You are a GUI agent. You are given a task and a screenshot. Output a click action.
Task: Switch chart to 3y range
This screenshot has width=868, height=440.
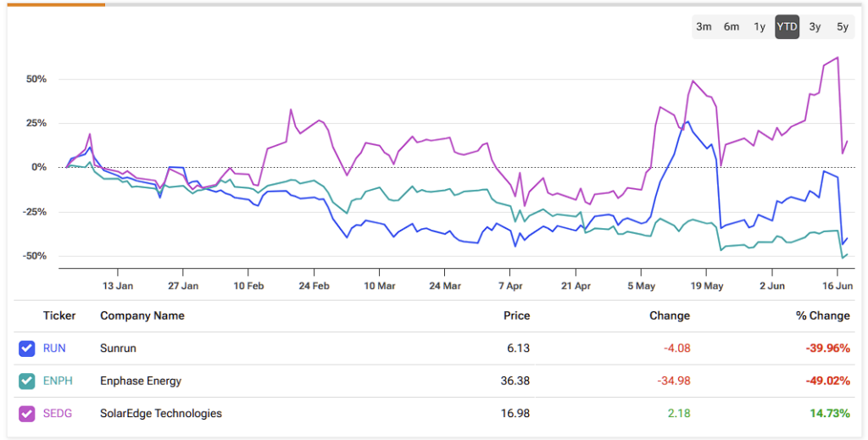815,27
